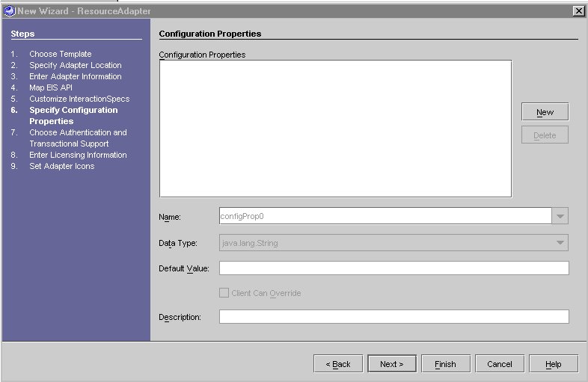The image size is (588, 382).
Task: Select step 'Choose Authentication and Transactional Support'
Action: (78, 138)
